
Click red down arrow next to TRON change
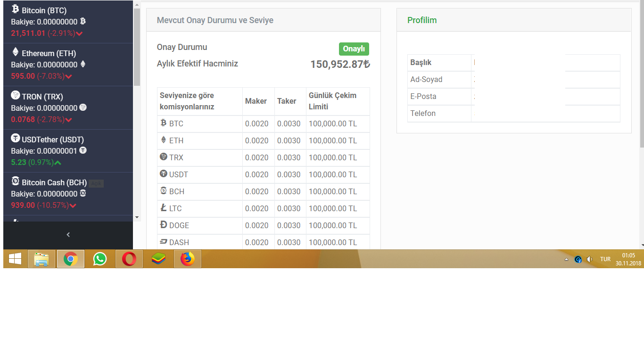pyautogui.click(x=69, y=120)
